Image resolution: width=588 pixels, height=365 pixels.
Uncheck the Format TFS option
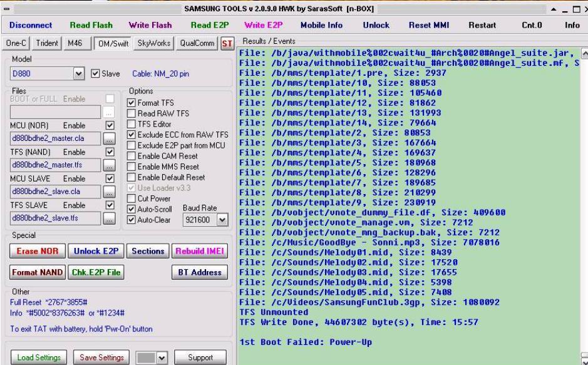coord(132,103)
